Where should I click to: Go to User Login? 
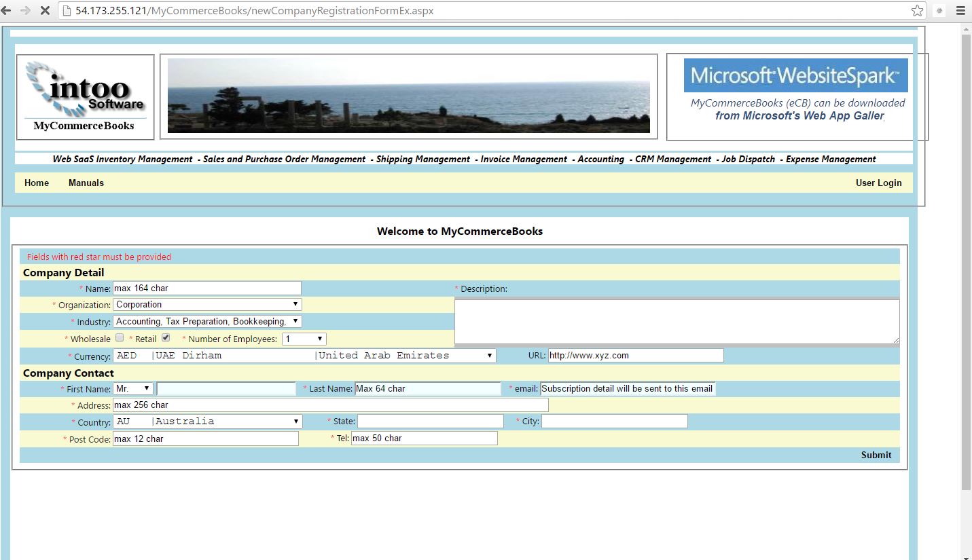[878, 183]
